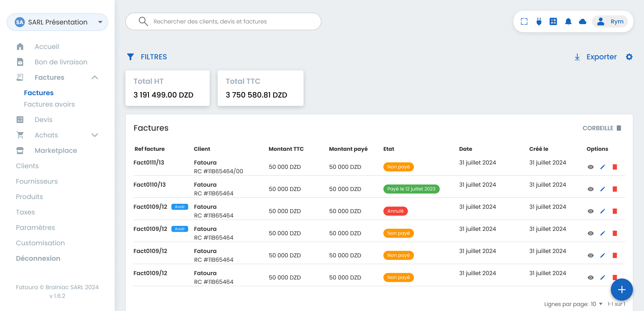This screenshot has width=644, height=311.
Task: Click the fullscreen icon in top toolbar
Action: 524,21
